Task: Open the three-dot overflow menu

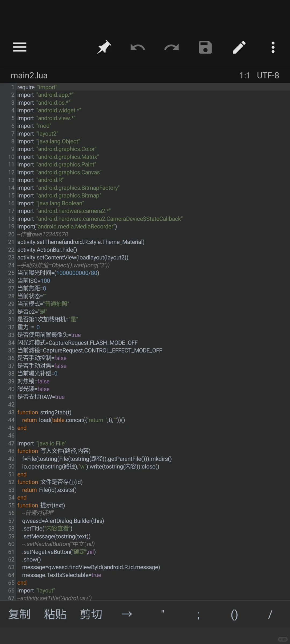Action: click(273, 47)
